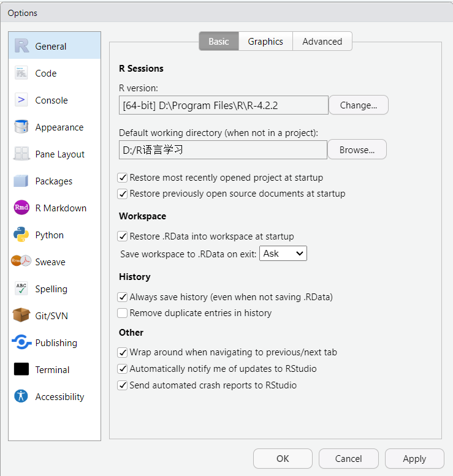This screenshot has height=476, width=453.
Task: Click the Browse... directory button
Action: [x=357, y=149]
